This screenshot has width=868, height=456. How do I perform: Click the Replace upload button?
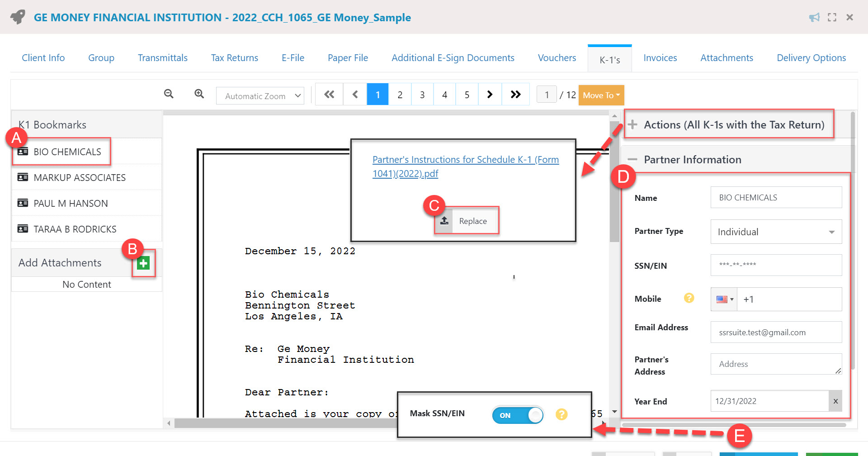[467, 221]
